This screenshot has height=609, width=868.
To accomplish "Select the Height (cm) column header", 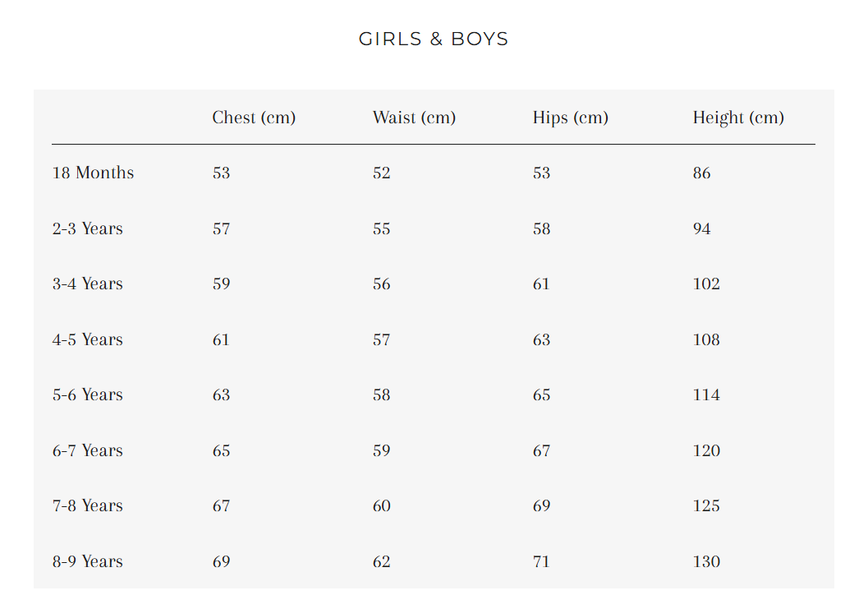I will 738,118.
